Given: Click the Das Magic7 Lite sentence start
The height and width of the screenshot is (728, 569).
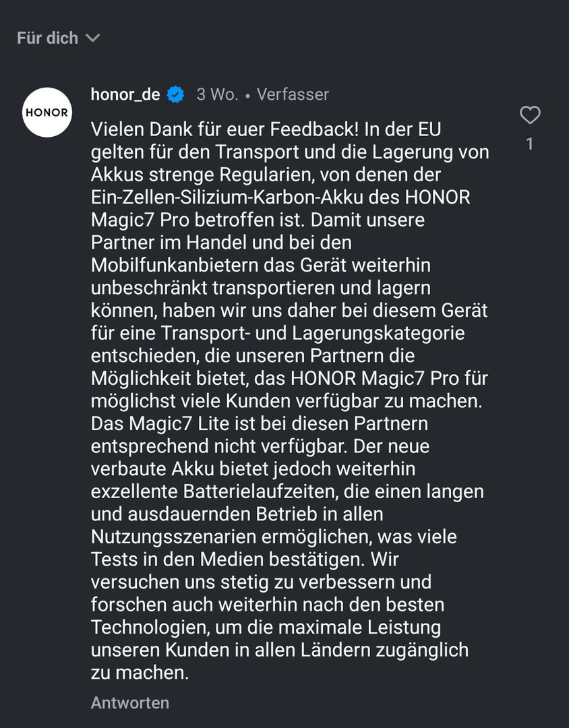Looking at the screenshot, I should pyautogui.click(x=155, y=425).
